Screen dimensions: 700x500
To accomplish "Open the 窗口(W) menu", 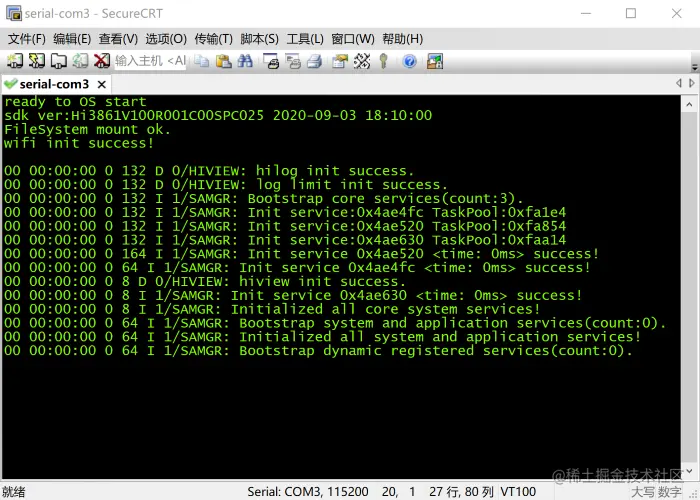I will click(353, 39).
